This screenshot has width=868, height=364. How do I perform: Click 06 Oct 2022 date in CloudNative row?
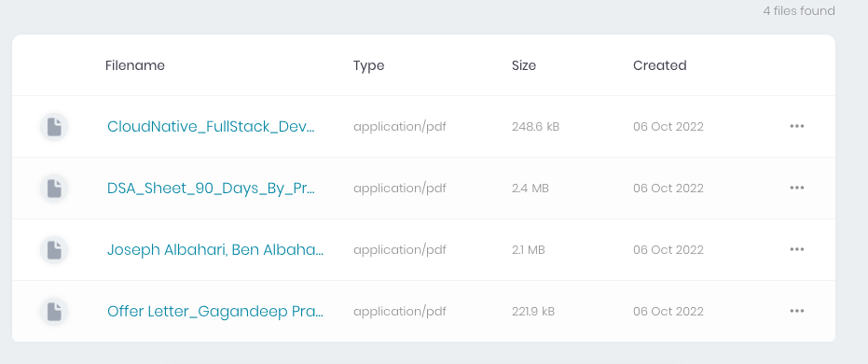(x=668, y=127)
